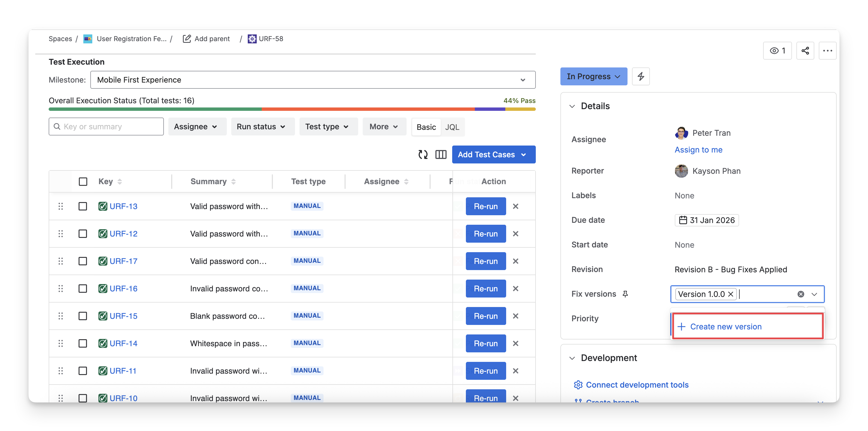Viewport: 868px width, 431px height.
Task: Switch to the JQL search tab
Action: tap(452, 127)
